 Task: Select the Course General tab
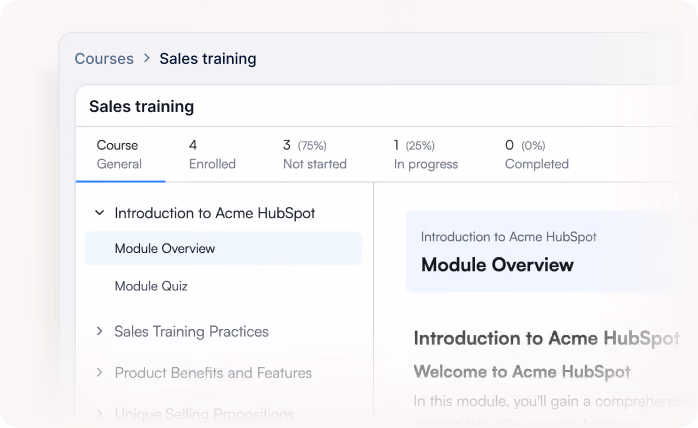119,155
